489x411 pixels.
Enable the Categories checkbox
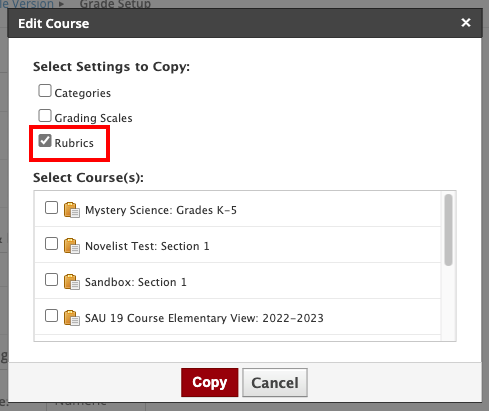point(45,91)
